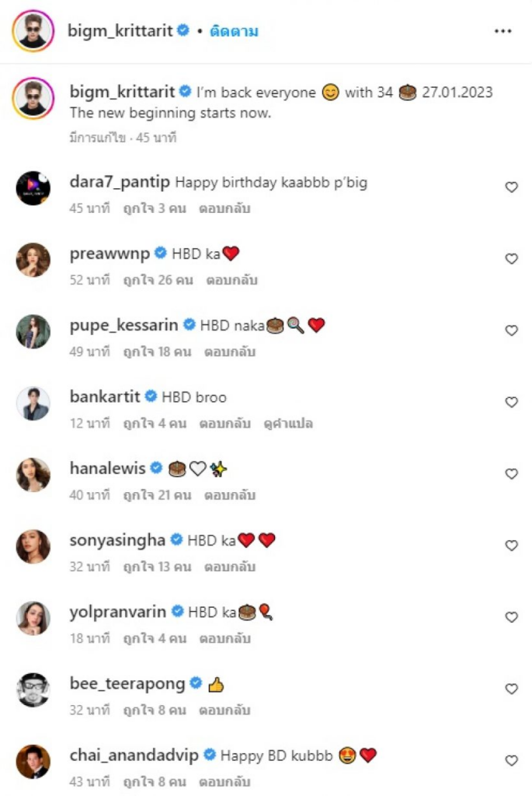
Task: Toggle like on bankartit's comment
Action: point(511,402)
